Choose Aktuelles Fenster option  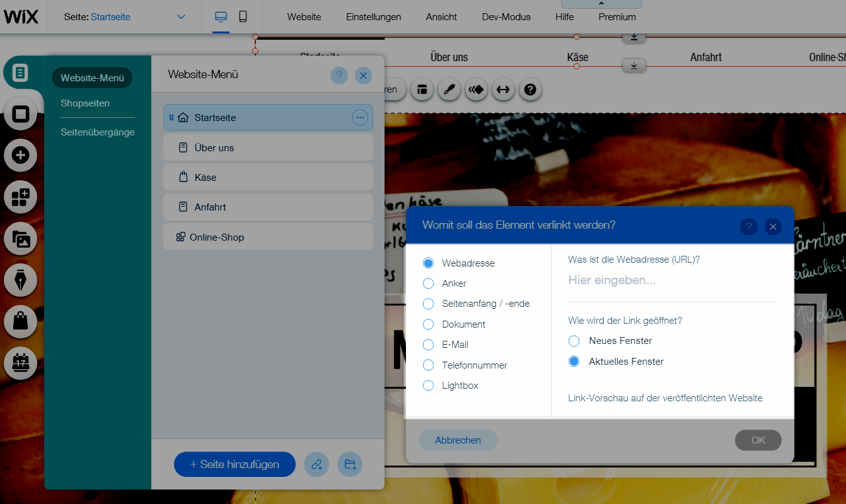pos(574,362)
